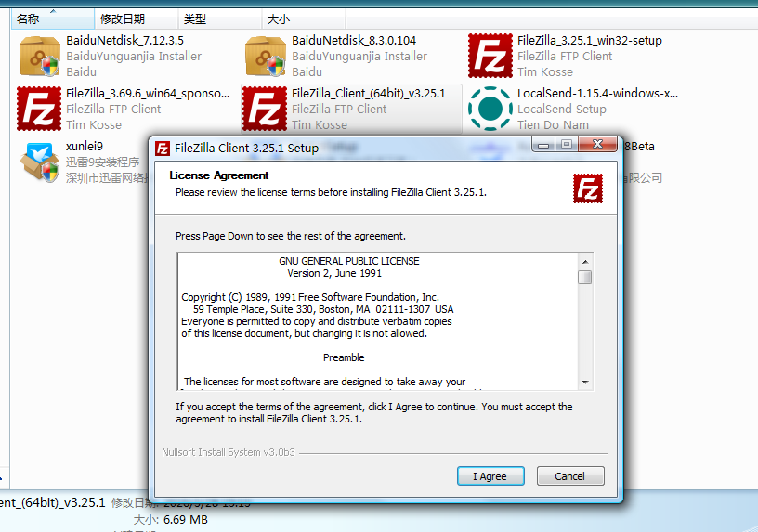Viewport: 758px width, 532px height.
Task: Click the license text scroll-down arrow
Action: 585,383
